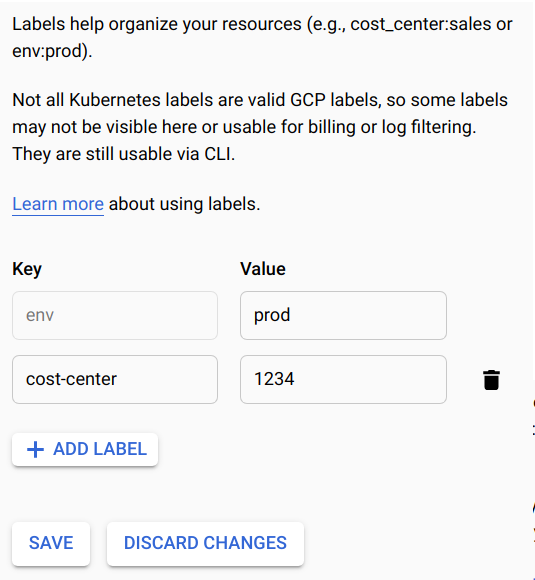Click the Key column header
535x580 pixels.
pos(27,269)
